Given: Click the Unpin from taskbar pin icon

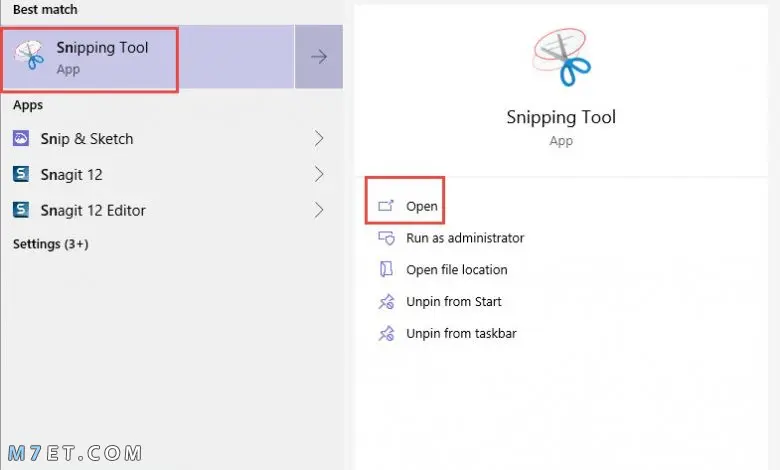Looking at the screenshot, I should tap(387, 333).
